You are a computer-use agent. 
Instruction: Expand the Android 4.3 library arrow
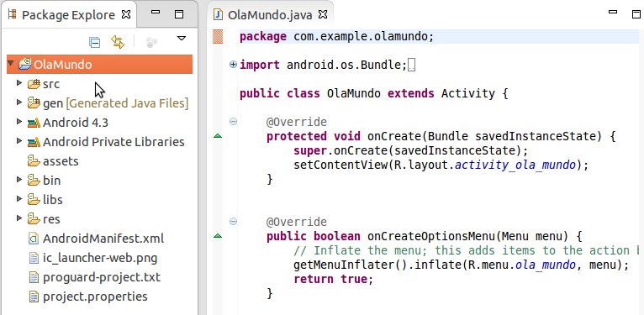click(18, 122)
